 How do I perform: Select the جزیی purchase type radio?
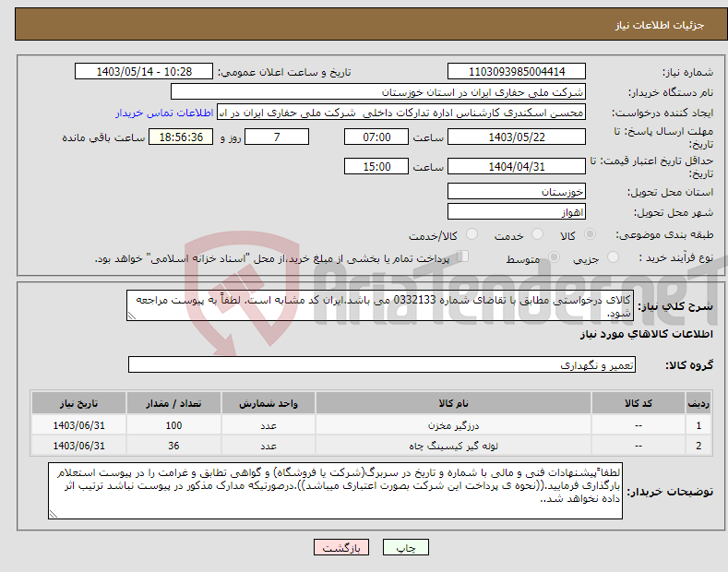click(x=613, y=257)
